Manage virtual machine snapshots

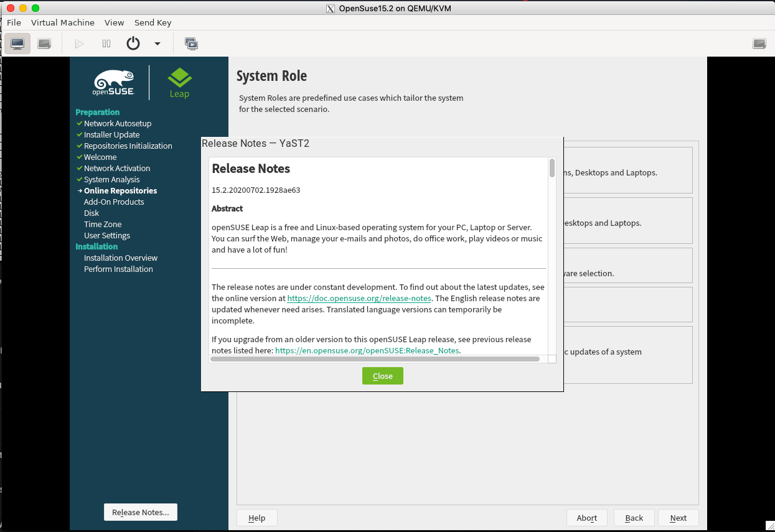coord(191,44)
